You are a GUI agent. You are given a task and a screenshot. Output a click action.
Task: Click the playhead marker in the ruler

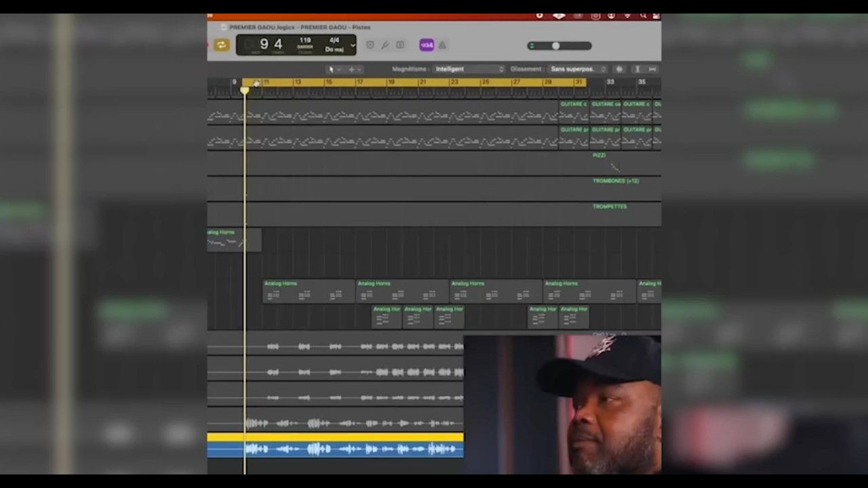tap(245, 89)
